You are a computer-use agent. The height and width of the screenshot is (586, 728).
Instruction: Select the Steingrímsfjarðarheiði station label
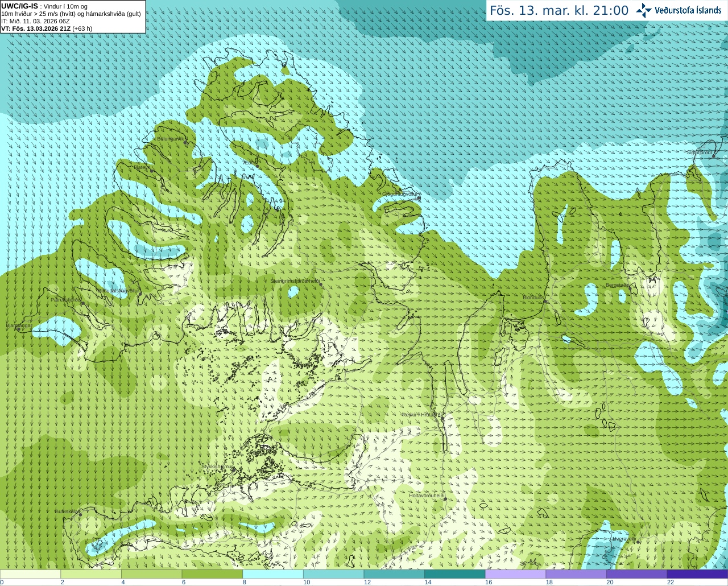pyautogui.click(x=295, y=281)
